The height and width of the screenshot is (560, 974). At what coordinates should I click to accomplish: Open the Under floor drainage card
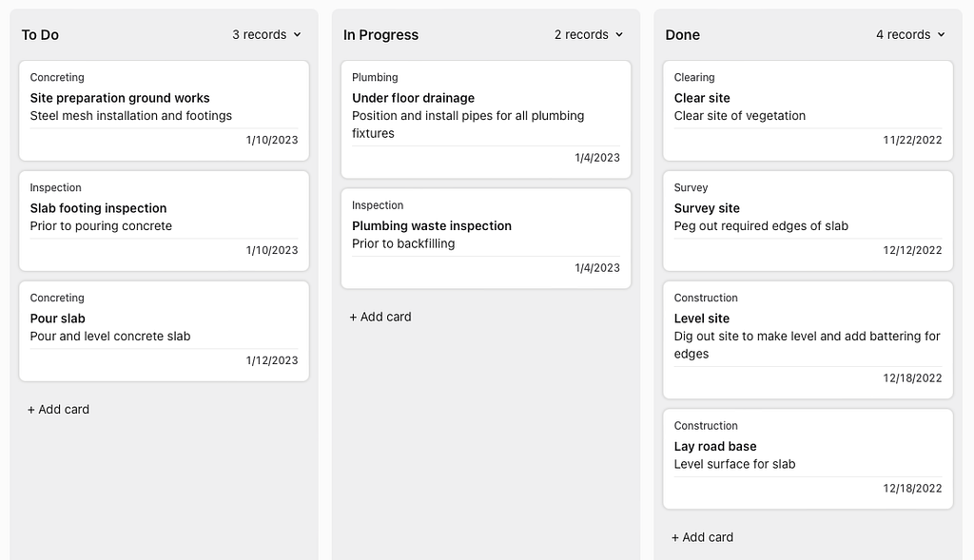click(486, 120)
